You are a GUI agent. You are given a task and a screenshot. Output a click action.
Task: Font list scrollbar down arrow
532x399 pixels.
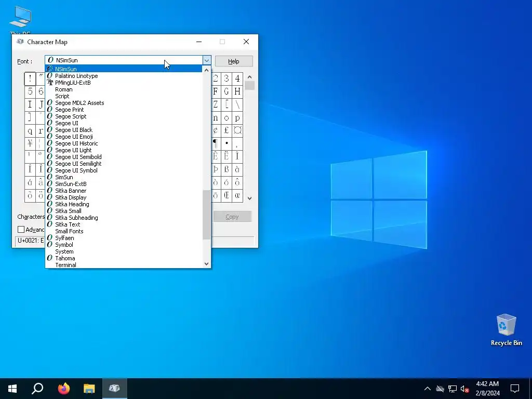pos(206,263)
